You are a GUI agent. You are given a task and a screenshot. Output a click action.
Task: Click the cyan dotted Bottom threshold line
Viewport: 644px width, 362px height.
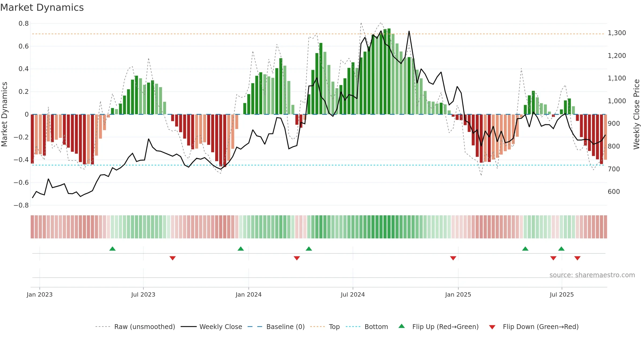click(x=318, y=165)
